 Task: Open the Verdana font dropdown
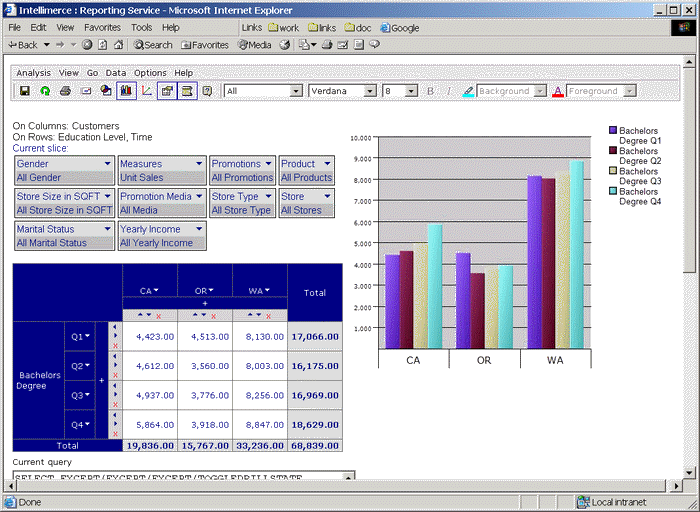pos(370,91)
